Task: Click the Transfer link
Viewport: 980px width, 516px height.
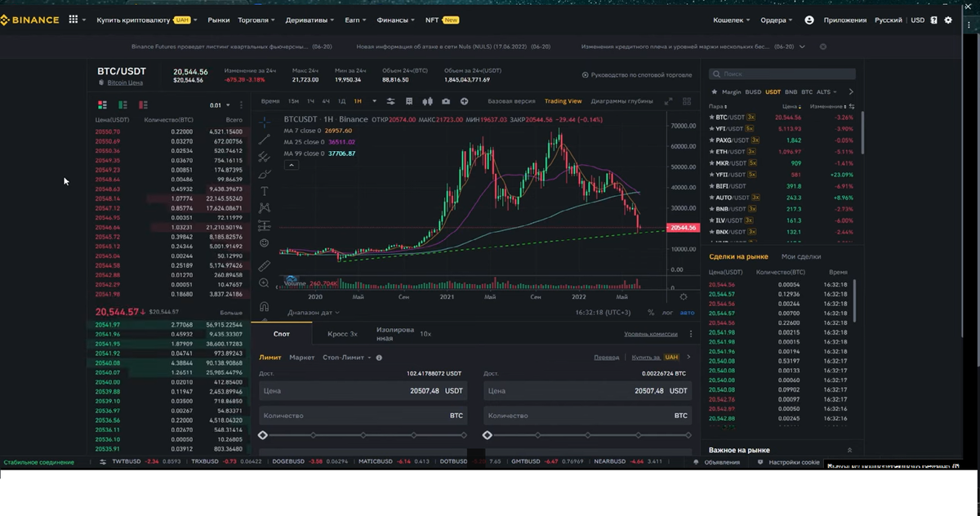Action: 606,358
